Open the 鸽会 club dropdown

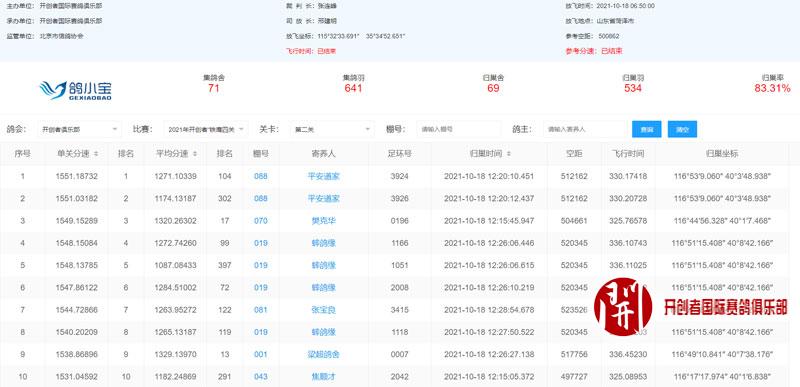(x=79, y=130)
